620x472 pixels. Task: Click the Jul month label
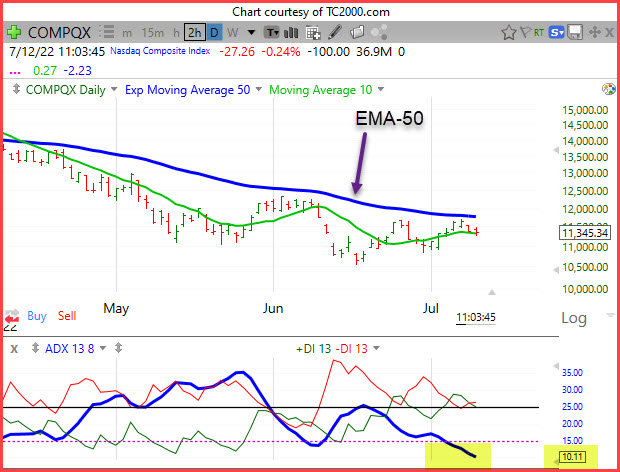point(431,308)
